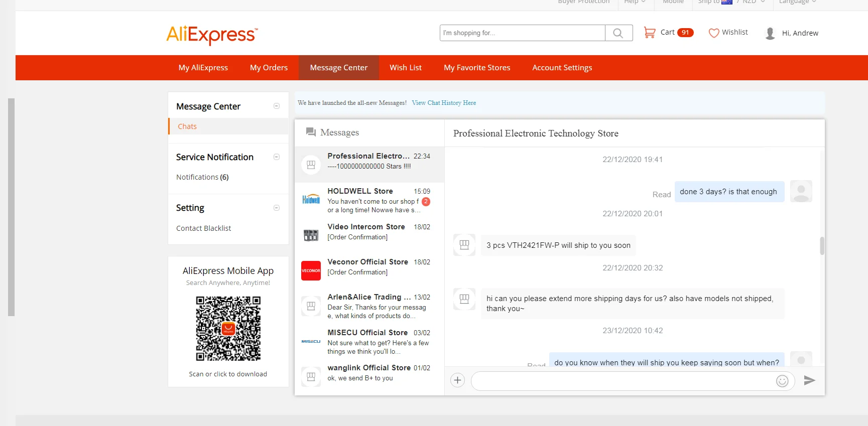The image size is (868, 426).
Task: Click the Wishlist heart icon
Action: (714, 33)
